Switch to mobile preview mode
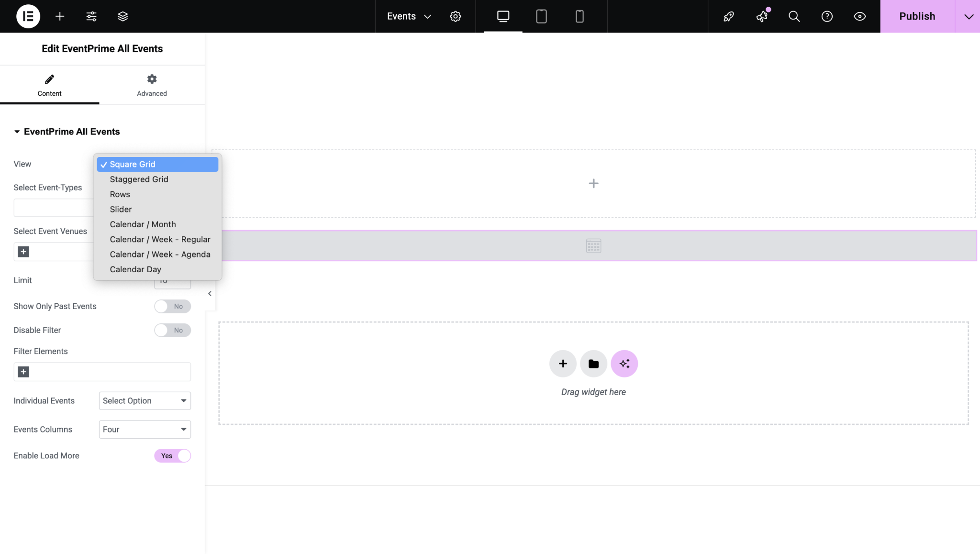Screen dimensions: 980x554 tap(579, 16)
